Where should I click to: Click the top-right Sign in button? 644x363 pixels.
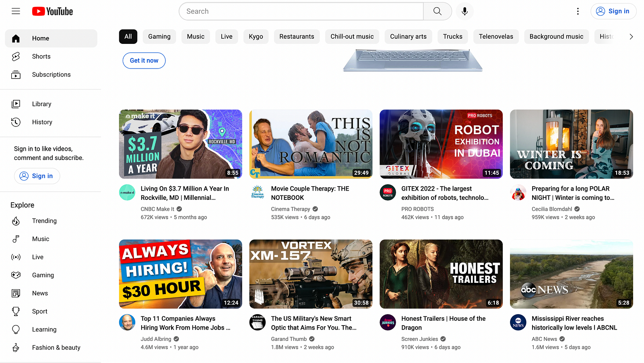[613, 11]
